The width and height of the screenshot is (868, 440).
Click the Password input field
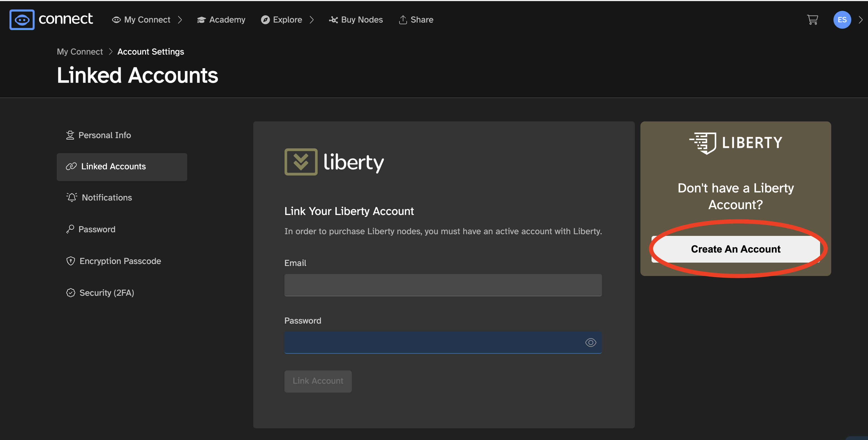pos(443,342)
